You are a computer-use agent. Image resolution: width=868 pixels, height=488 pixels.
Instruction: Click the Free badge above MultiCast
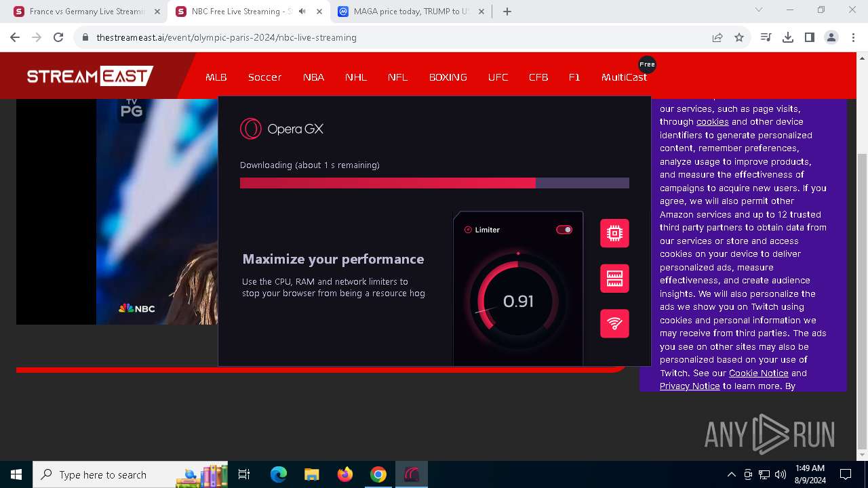point(647,64)
